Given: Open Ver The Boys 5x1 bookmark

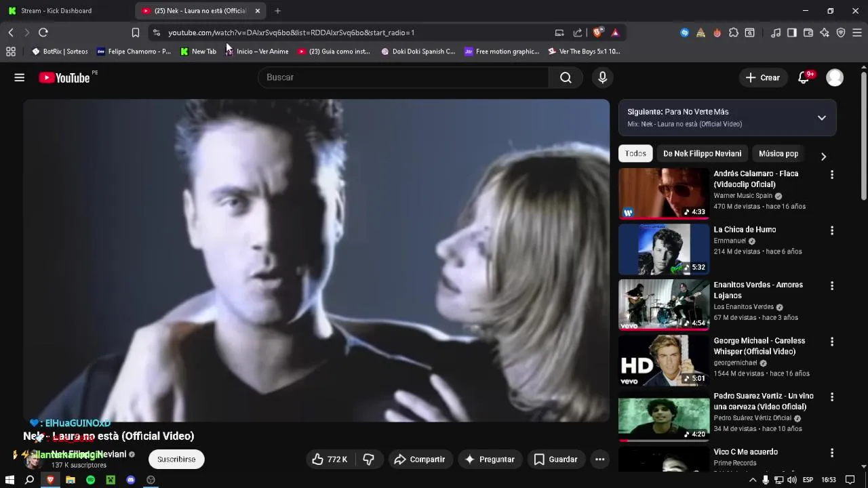Looking at the screenshot, I should (x=584, y=52).
